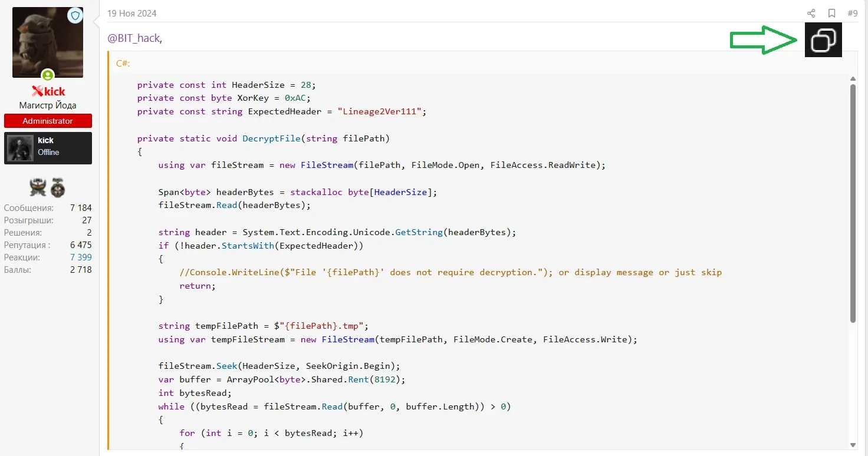This screenshot has width=868, height=456.
Task: Click the 'int bytesRead;' code line
Action: pos(195,393)
